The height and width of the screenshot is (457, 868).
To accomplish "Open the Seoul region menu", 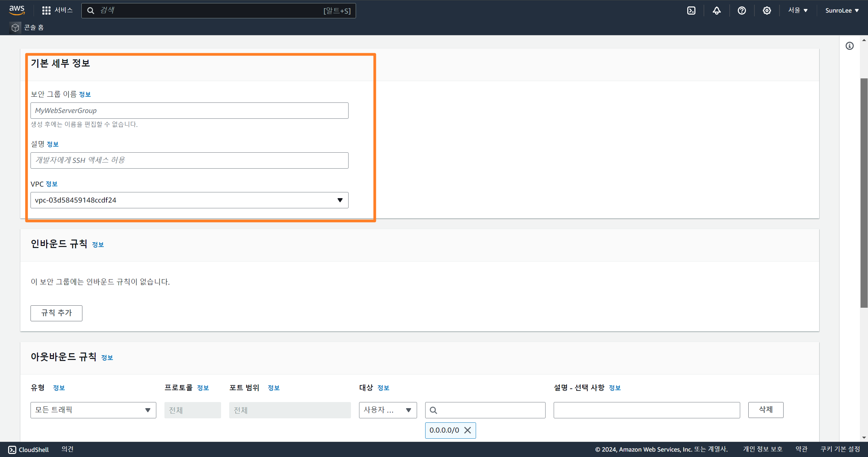I will pyautogui.click(x=797, y=11).
